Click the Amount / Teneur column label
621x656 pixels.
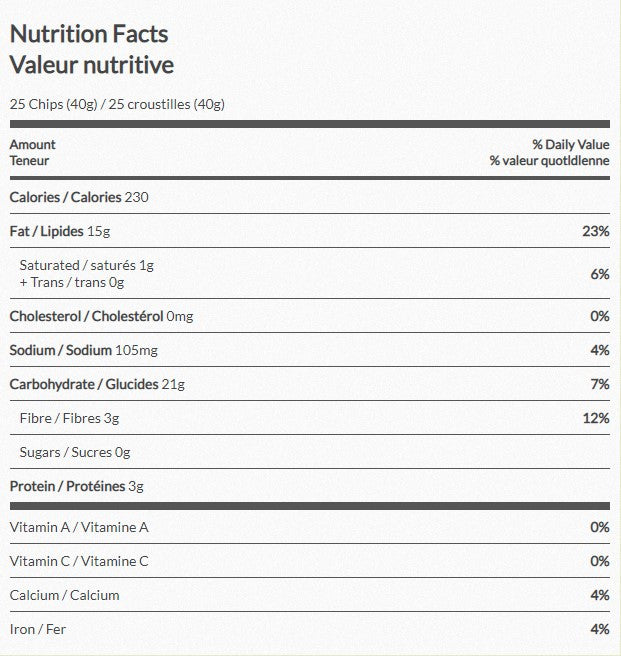coord(33,152)
